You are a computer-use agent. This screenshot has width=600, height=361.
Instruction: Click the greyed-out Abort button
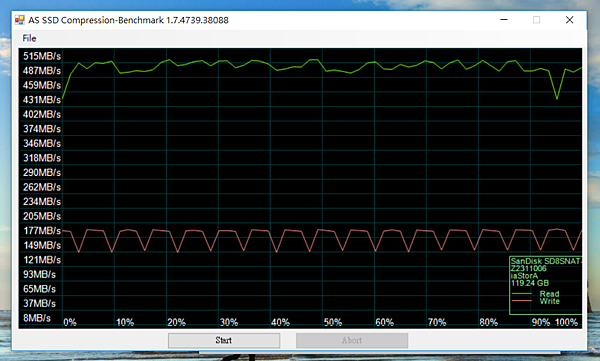[352, 340]
